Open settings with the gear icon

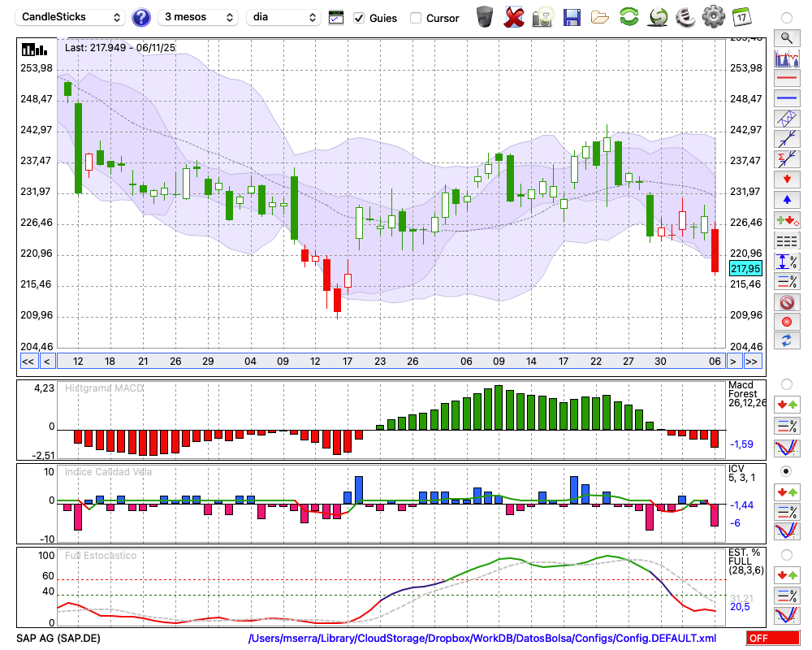pos(713,17)
